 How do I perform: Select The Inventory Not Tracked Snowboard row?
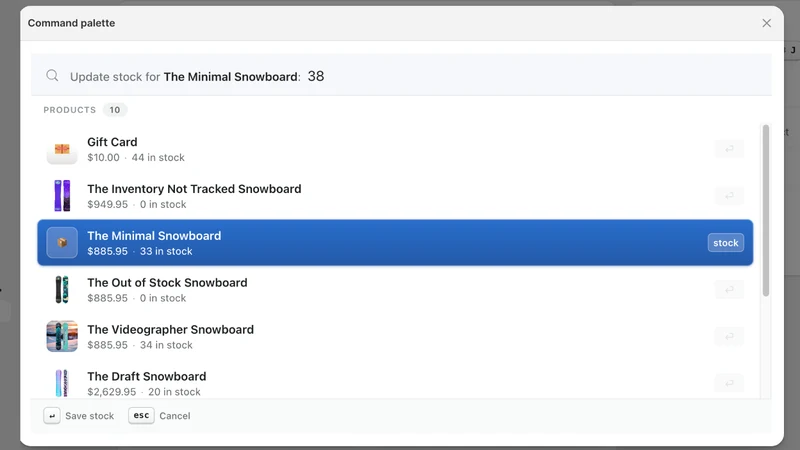click(x=395, y=196)
